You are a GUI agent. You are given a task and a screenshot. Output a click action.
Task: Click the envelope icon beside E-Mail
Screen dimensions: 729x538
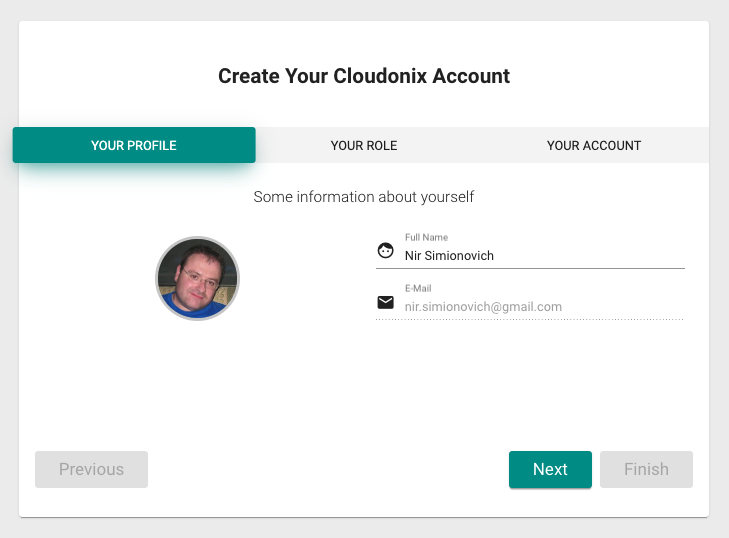coord(385,302)
